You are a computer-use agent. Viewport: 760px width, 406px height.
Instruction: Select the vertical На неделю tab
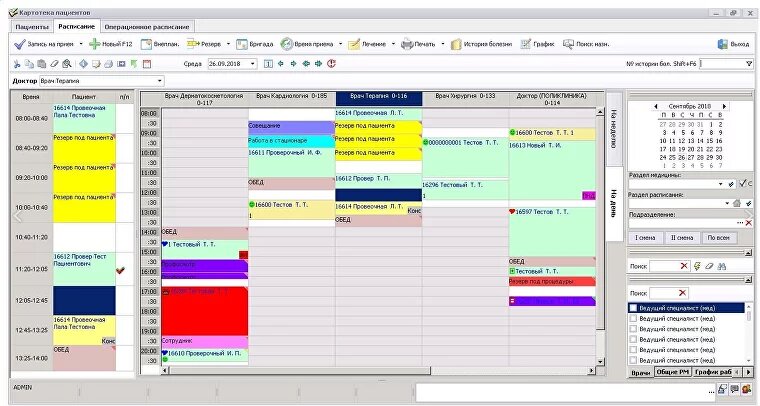614,128
